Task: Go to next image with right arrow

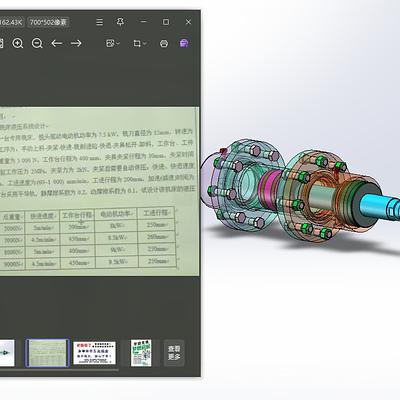Action: click(x=76, y=43)
